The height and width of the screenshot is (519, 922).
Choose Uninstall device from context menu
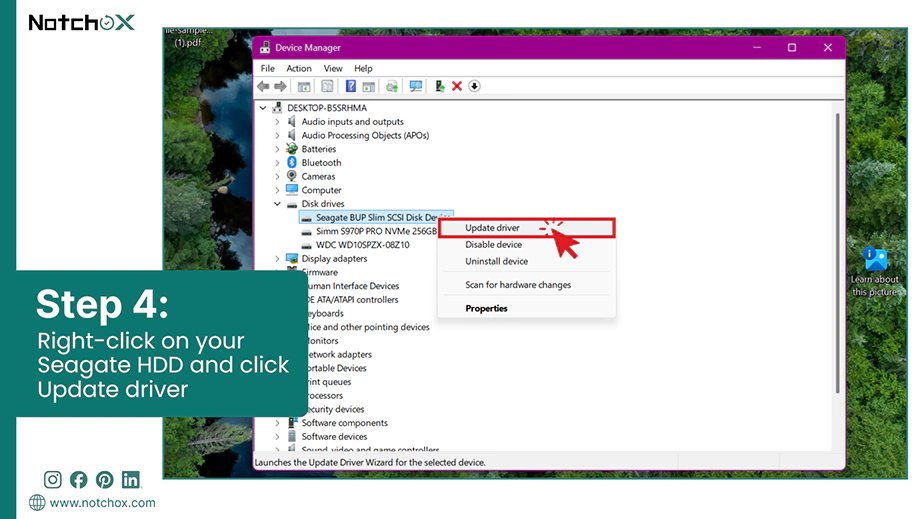[x=527, y=261]
